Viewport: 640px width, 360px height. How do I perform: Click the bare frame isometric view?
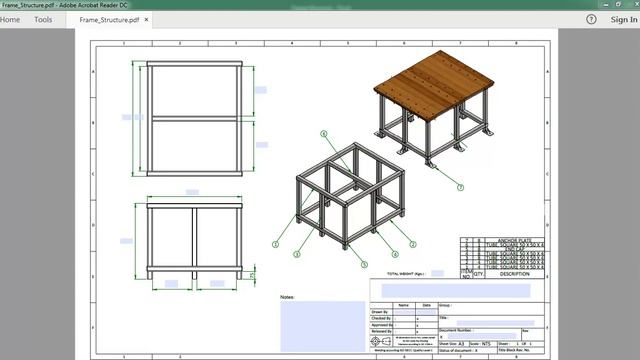pos(351,196)
